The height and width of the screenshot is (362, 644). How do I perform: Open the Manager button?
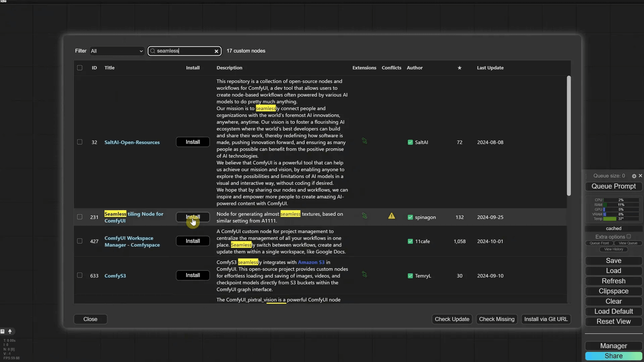pyautogui.click(x=613, y=346)
